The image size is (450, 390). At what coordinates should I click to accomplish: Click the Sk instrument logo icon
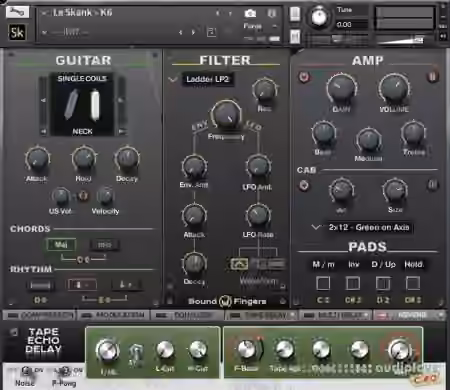pyautogui.click(x=17, y=32)
